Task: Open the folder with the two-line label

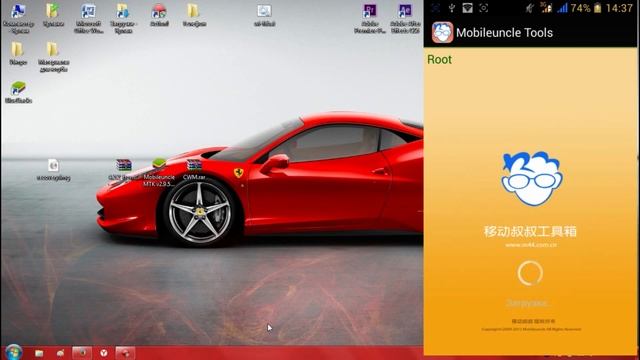Action: [x=53, y=50]
